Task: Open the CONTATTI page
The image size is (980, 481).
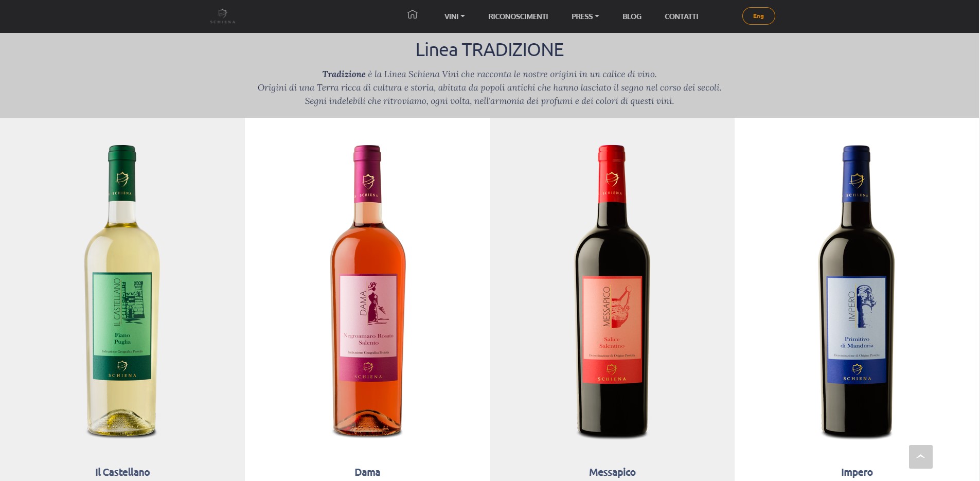Action: tap(681, 16)
